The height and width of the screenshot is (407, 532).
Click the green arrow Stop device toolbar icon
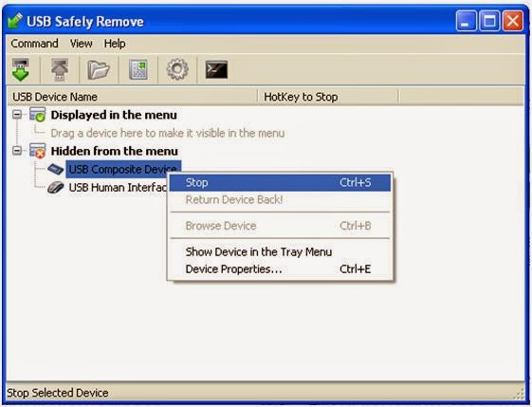click(20, 69)
